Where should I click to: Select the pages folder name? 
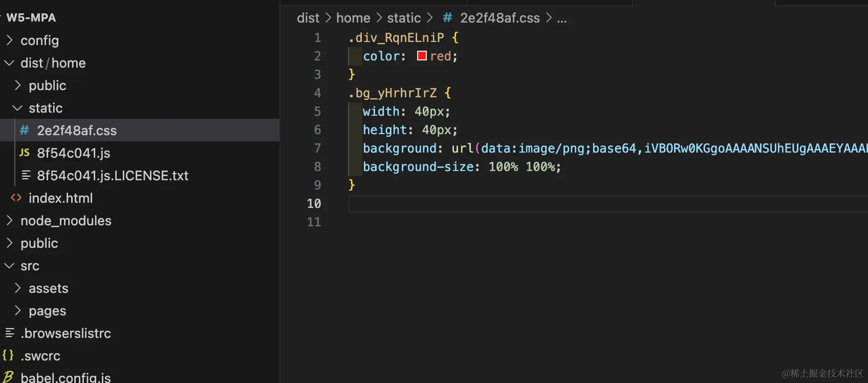pos(48,310)
